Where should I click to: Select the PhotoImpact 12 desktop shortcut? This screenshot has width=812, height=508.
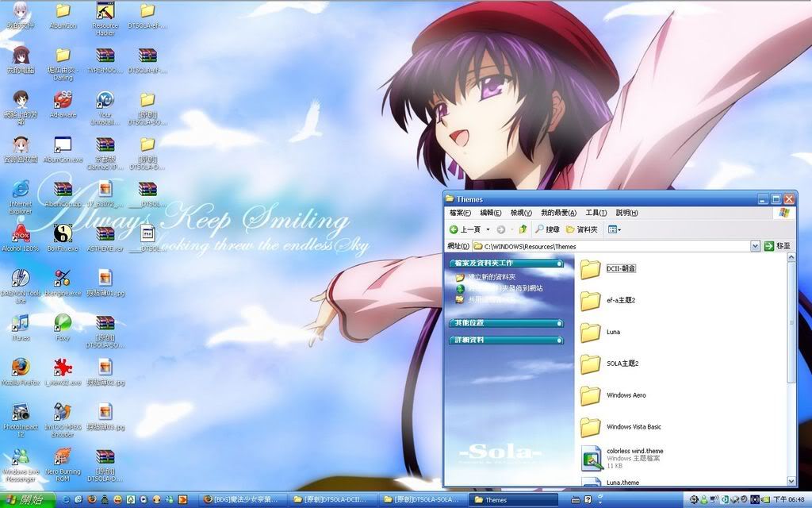20,421
